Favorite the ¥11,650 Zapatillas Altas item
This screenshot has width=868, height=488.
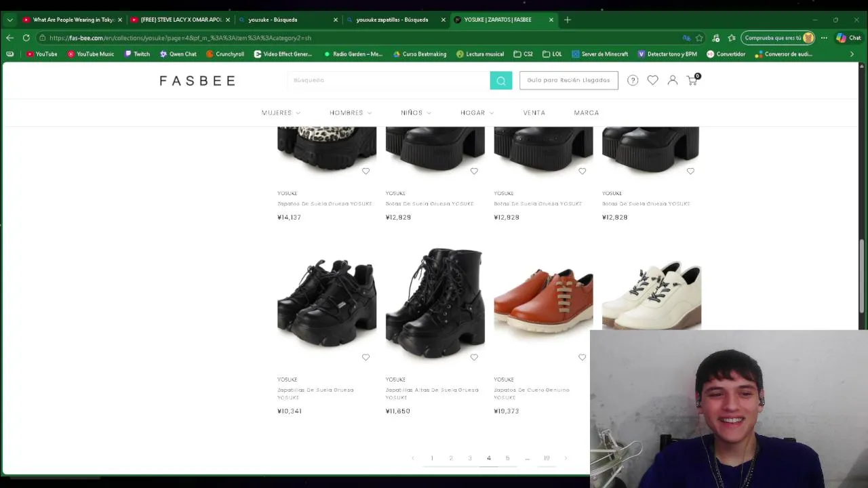(474, 357)
